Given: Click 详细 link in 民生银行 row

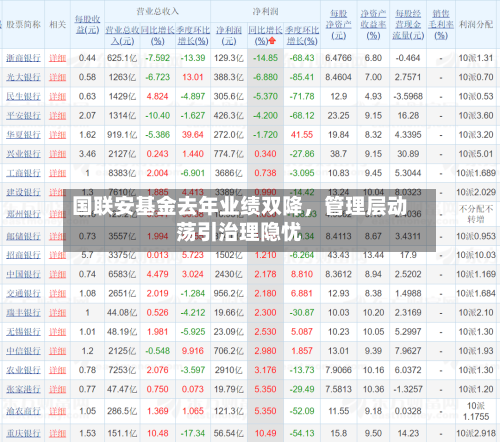Looking at the screenshot, I should click(57, 97).
